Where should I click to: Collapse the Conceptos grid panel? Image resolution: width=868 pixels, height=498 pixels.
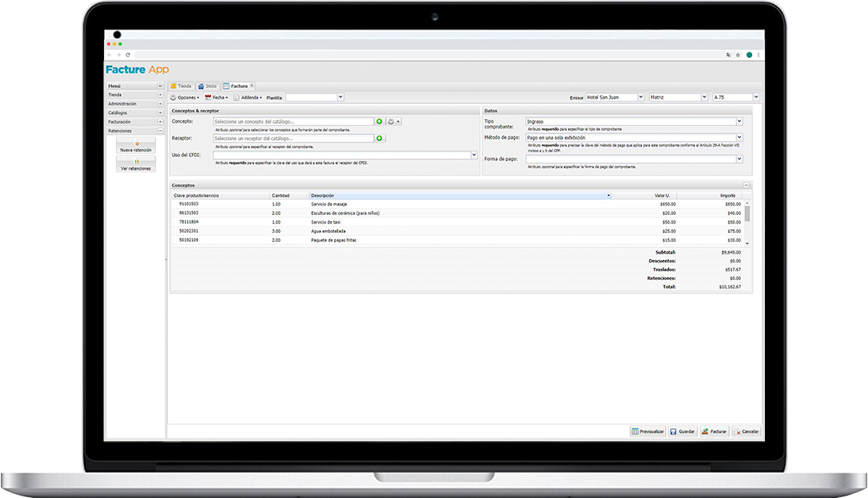(x=746, y=185)
